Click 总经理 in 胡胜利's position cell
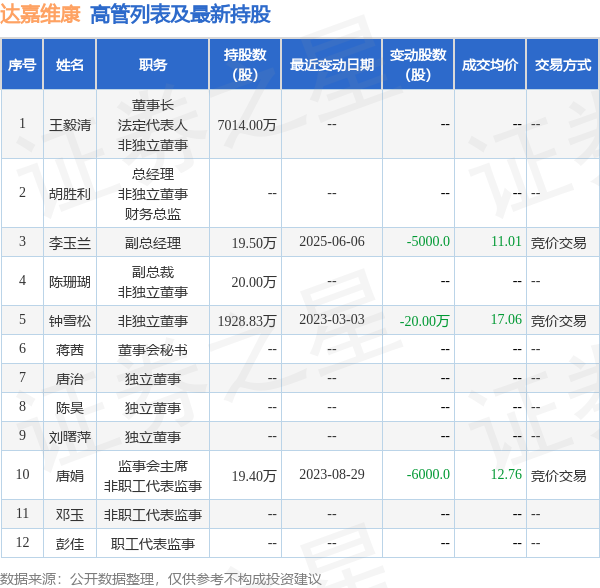 [x=153, y=174]
